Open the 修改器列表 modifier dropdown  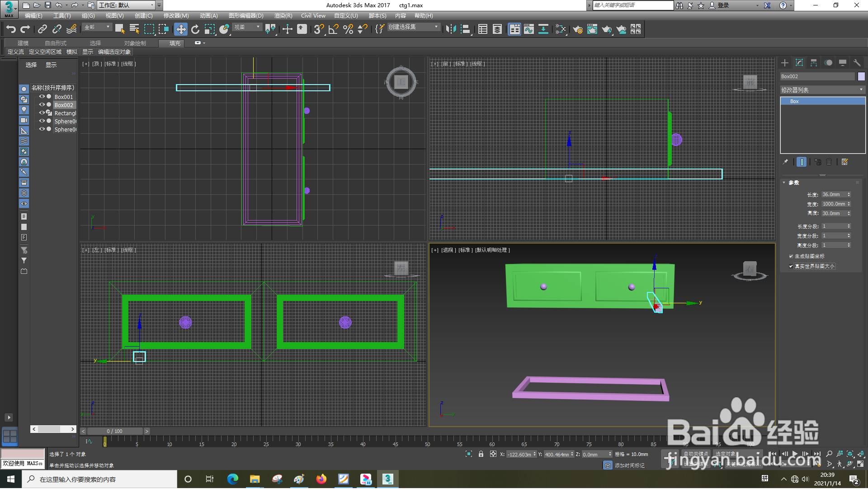822,90
